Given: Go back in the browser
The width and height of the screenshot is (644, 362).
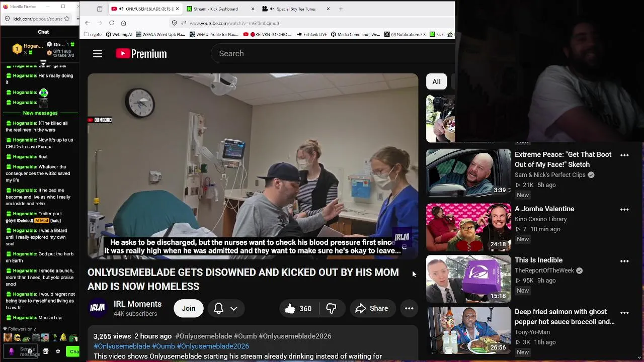Looking at the screenshot, I should 88,23.
